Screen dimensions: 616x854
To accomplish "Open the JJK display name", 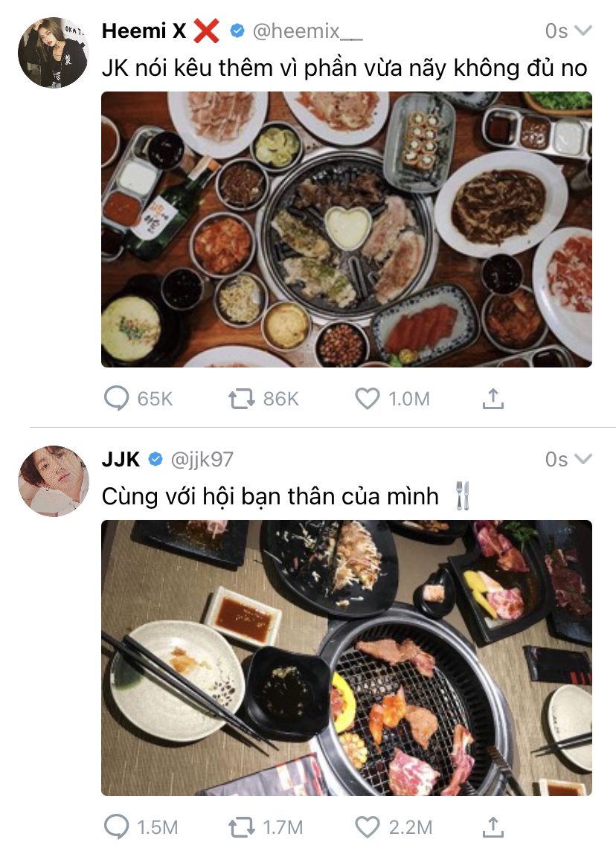I will tap(121, 460).
